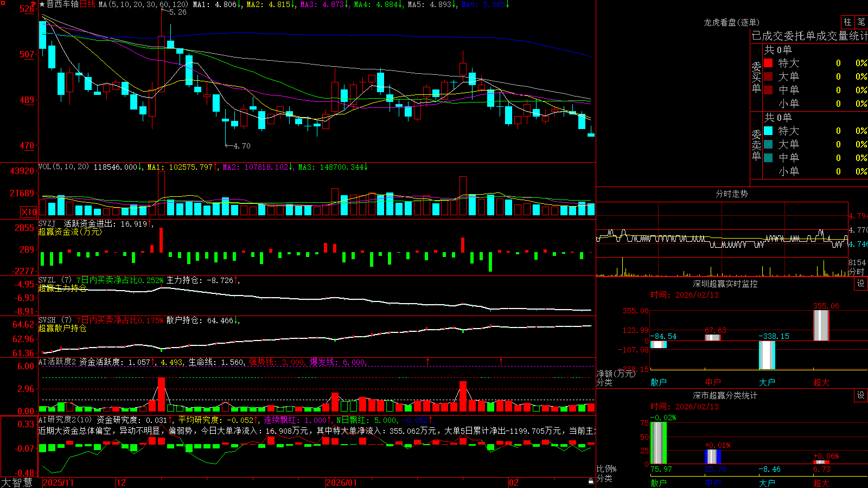This screenshot has height=488, width=868.
Task: Click the star icon before 晋西车轴
Action: (42, 4)
